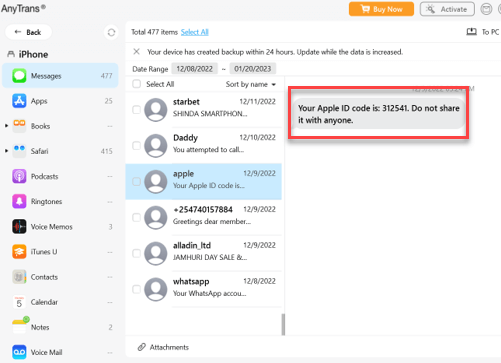Open the iTunes U icon
501x363 pixels.
pos(19,252)
